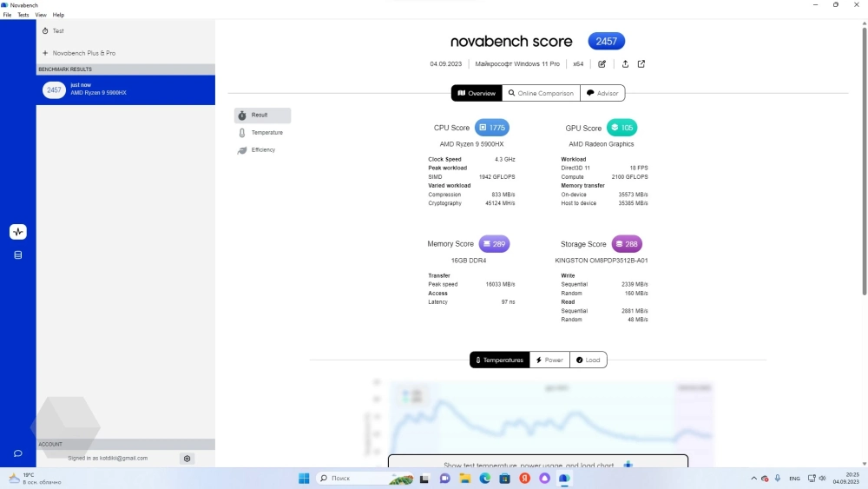Image resolution: width=868 pixels, height=489 pixels.
Task: Open the chat app taskbar icon
Action: [445, 479]
